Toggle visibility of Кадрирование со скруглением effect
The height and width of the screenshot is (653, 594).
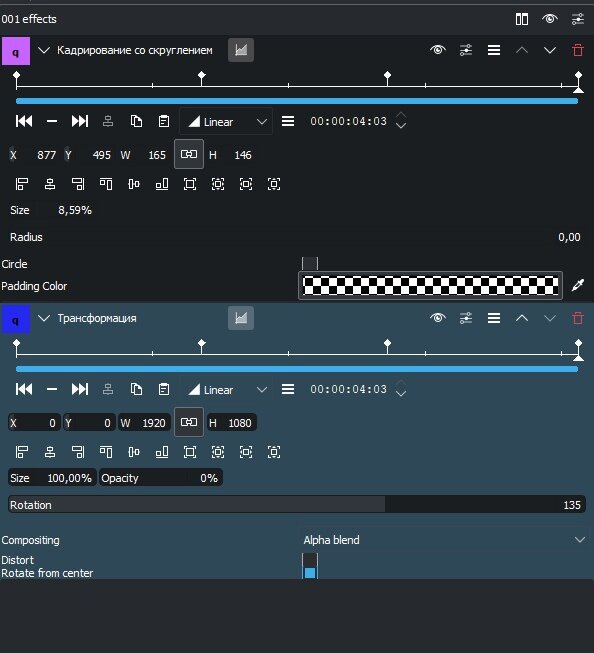click(x=438, y=50)
